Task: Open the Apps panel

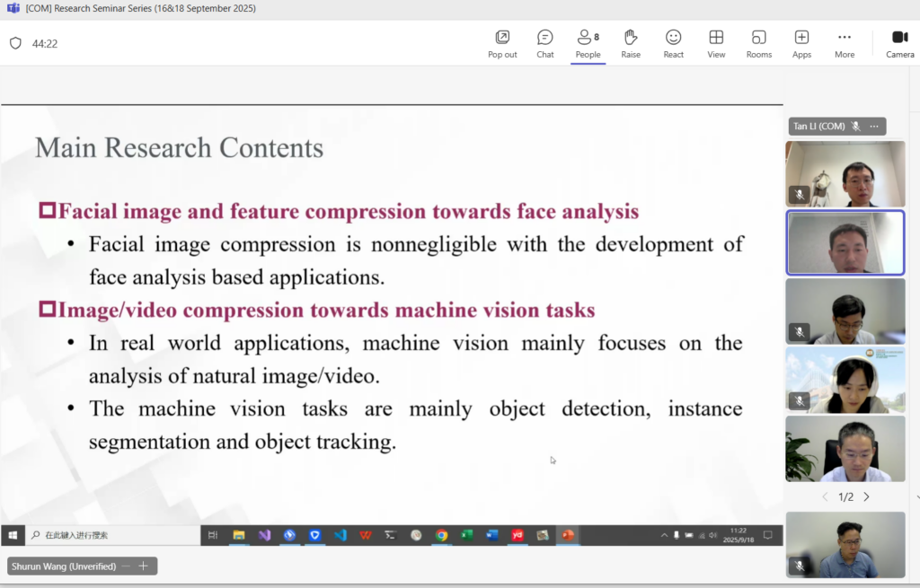Action: pos(801,43)
